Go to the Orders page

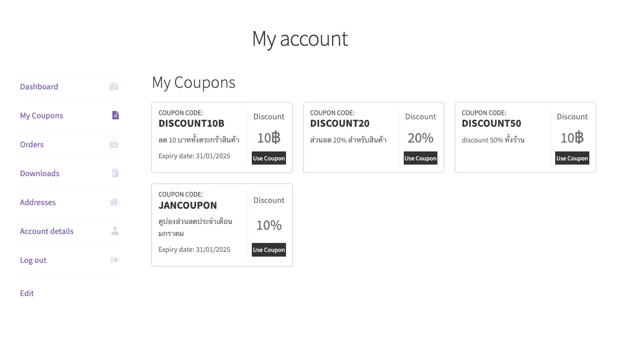tap(32, 145)
